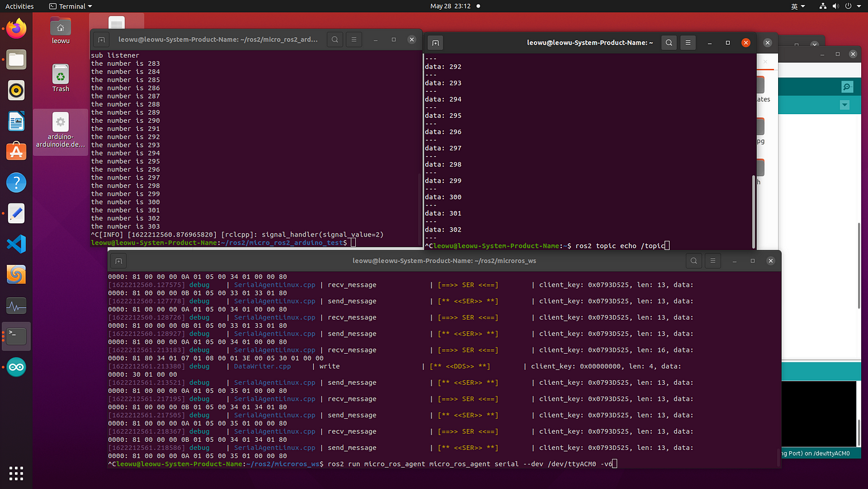The image size is (868, 489).
Task: Open Rhythmbox music player in dock
Action: point(16,90)
